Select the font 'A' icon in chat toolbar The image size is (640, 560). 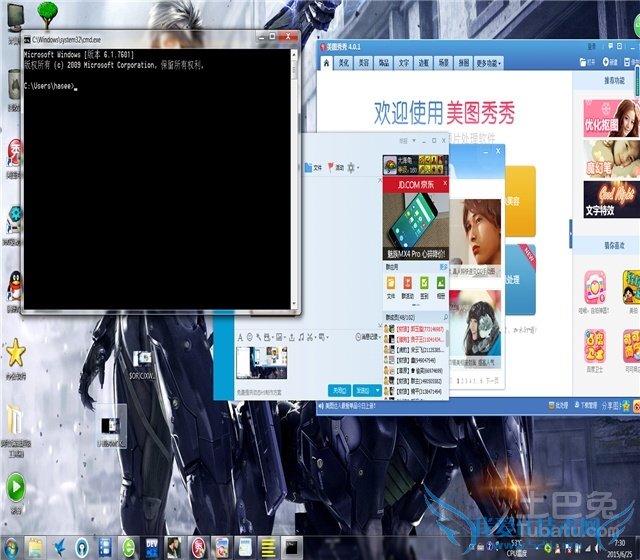click(x=239, y=336)
